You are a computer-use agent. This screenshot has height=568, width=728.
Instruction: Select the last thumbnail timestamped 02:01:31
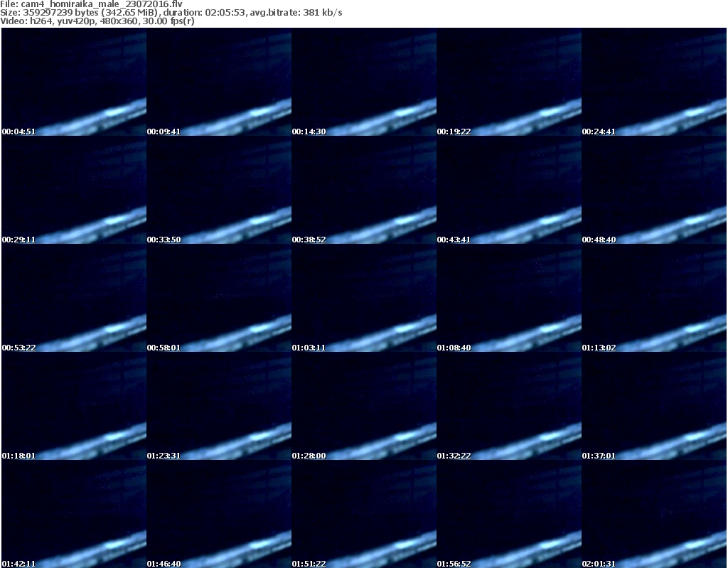[654, 514]
